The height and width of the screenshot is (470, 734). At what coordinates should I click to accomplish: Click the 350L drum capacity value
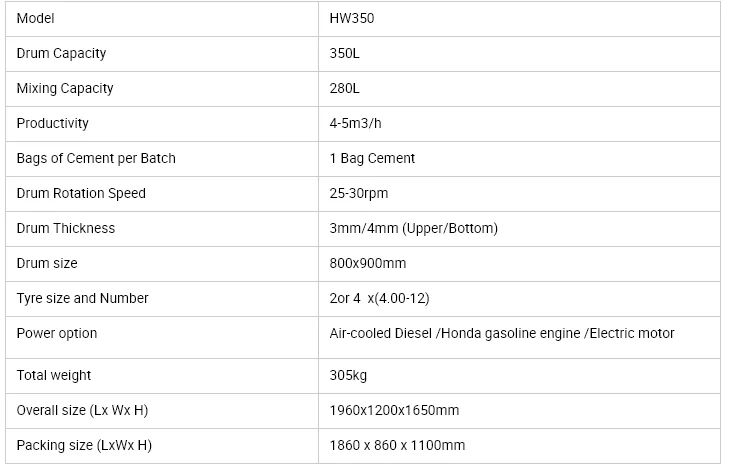[x=344, y=53]
